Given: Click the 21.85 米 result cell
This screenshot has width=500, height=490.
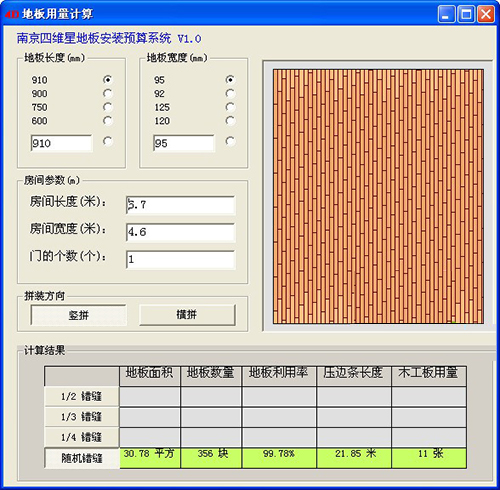Looking at the screenshot, I should [x=354, y=458].
